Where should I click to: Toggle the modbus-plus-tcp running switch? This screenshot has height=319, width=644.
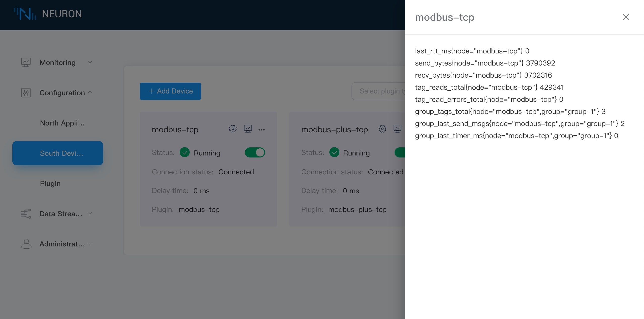(404, 152)
